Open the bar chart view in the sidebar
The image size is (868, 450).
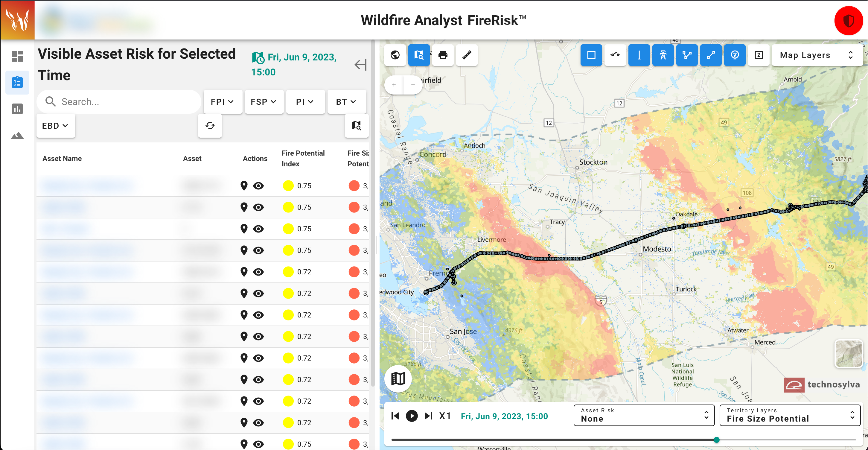click(17, 109)
